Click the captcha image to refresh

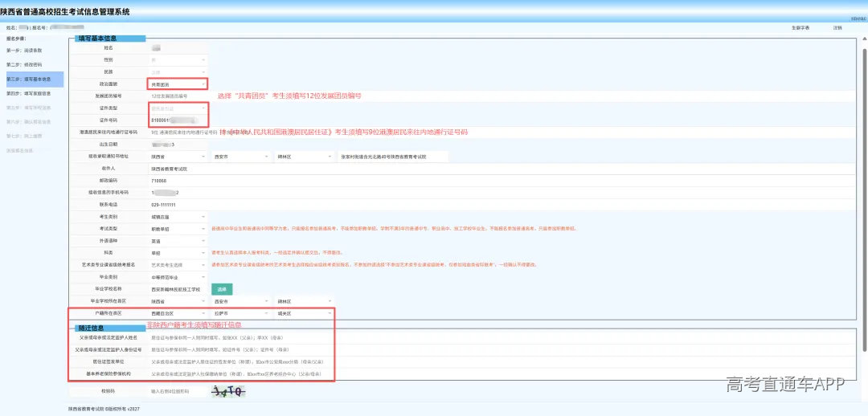[228, 392]
